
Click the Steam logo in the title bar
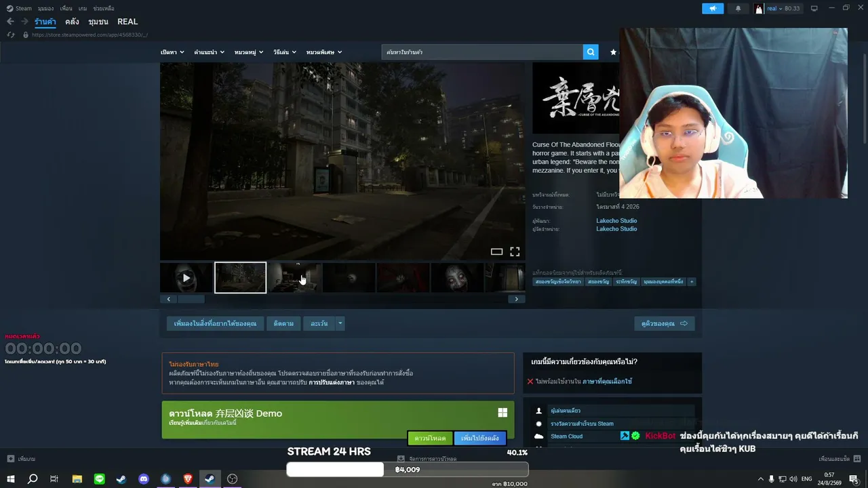point(9,8)
